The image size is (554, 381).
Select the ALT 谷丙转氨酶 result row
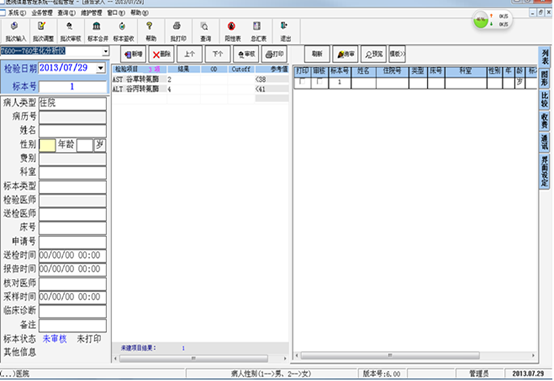pos(200,89)
